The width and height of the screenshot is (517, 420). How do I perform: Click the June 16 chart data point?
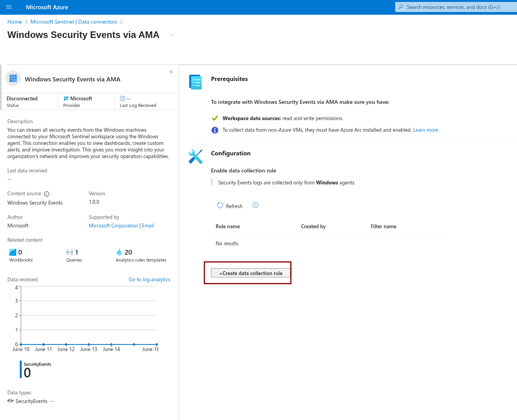(157, 344)
